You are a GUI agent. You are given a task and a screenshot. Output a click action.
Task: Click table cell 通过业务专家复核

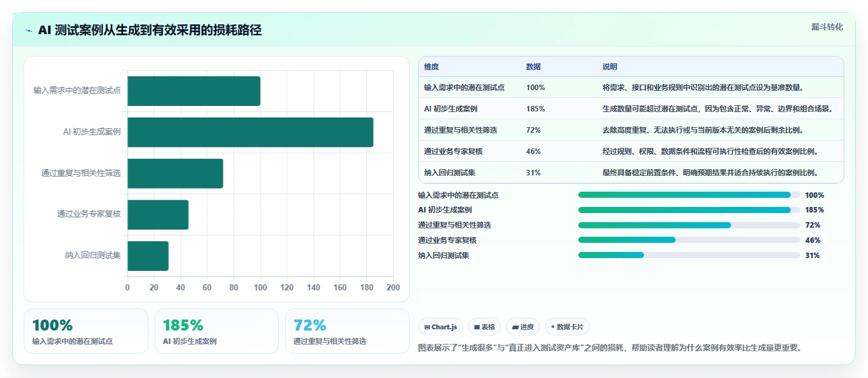[x=453, y=152]
